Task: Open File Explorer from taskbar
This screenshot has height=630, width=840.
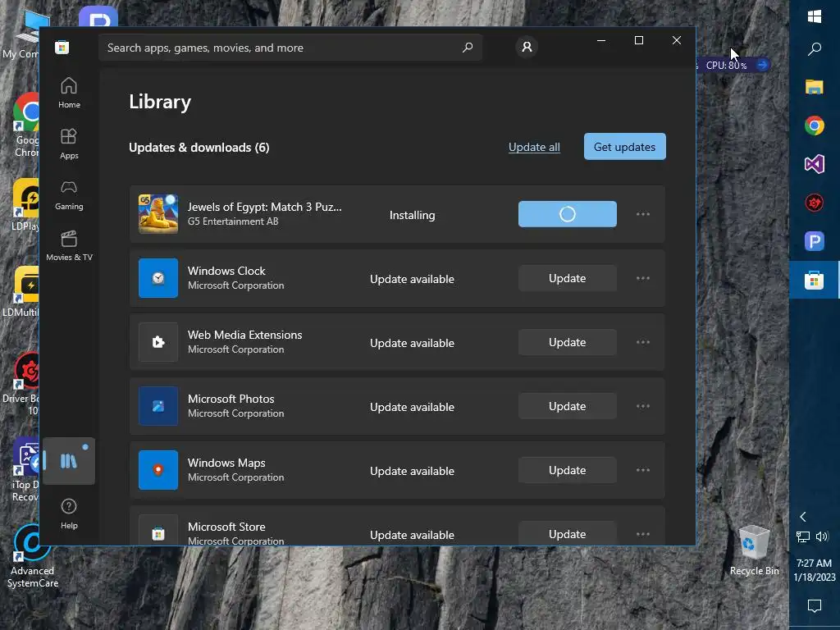Action: pos(815,87)
